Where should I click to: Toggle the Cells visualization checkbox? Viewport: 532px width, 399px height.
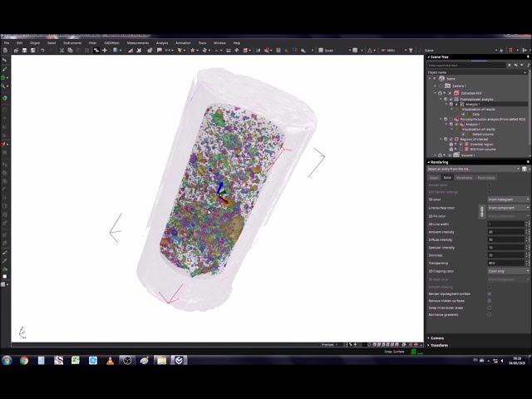click(x=463, y=115)
